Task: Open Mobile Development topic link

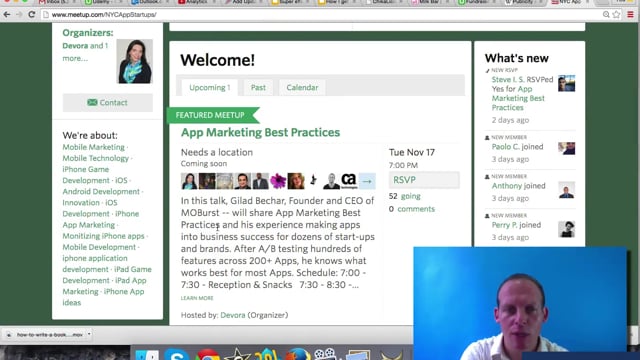Action: [99, 247]
